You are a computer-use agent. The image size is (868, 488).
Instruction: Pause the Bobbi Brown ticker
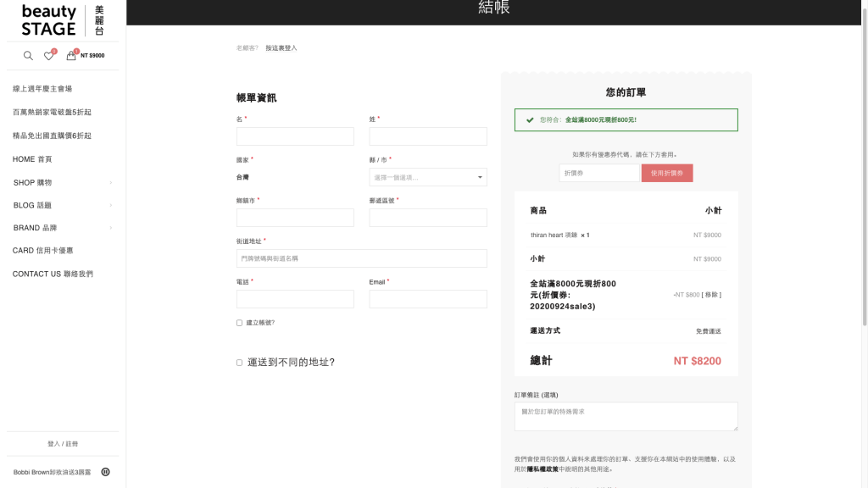tap(105, 472)
